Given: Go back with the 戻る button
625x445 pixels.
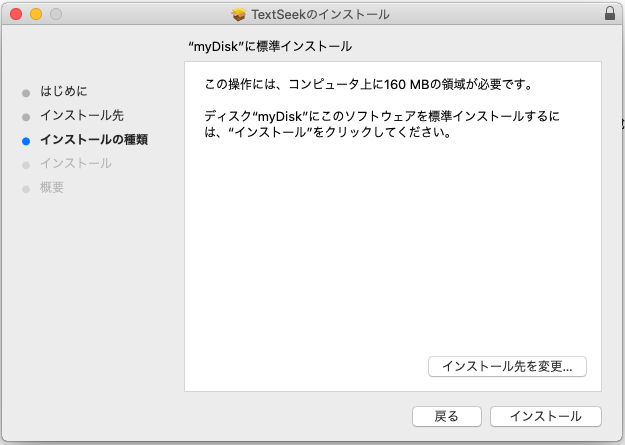Looking at the screenshot, I should pyautogui.click(x=447, y=416).
